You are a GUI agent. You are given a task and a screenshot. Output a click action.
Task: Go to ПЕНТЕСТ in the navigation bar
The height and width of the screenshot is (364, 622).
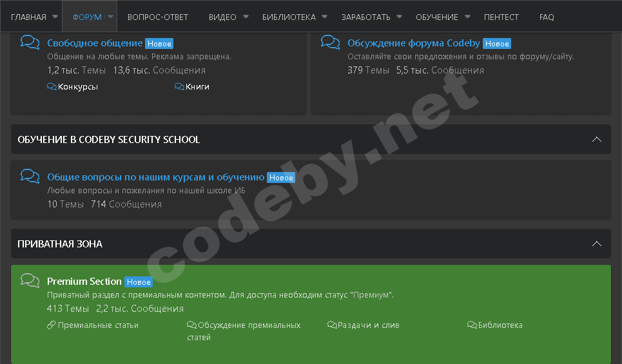[501, 17]
